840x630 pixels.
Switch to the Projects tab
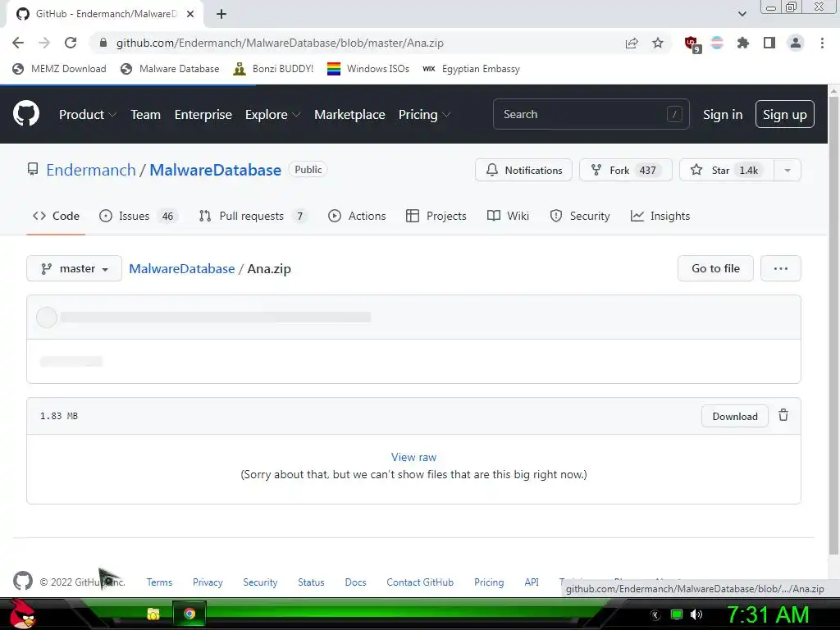coord(436,216)
